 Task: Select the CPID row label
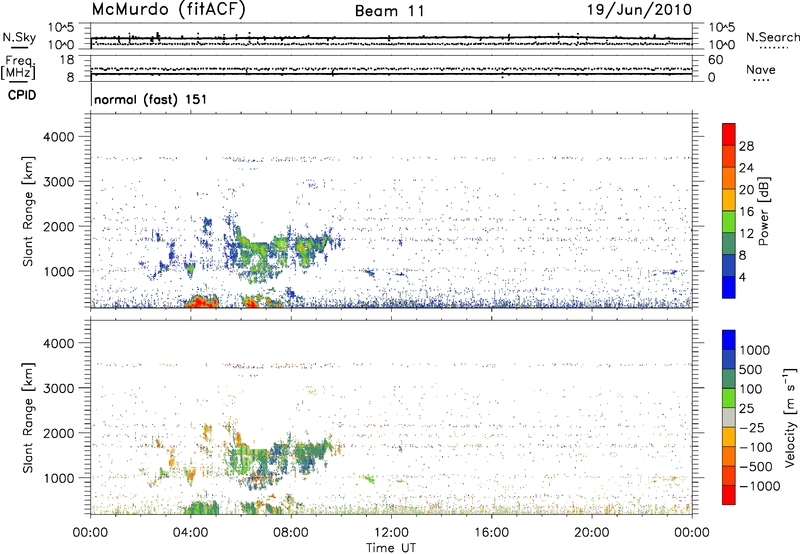tap(22, 95)
